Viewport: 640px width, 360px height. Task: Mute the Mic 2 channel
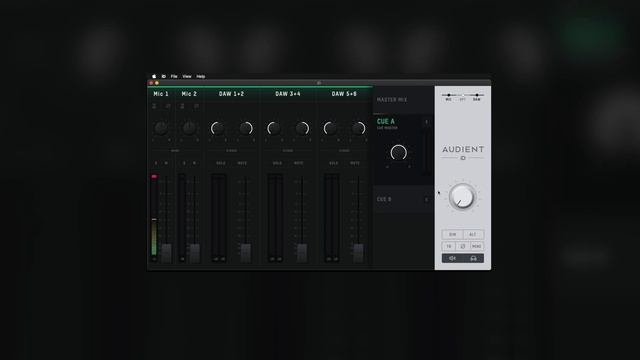tap(194, 163)
